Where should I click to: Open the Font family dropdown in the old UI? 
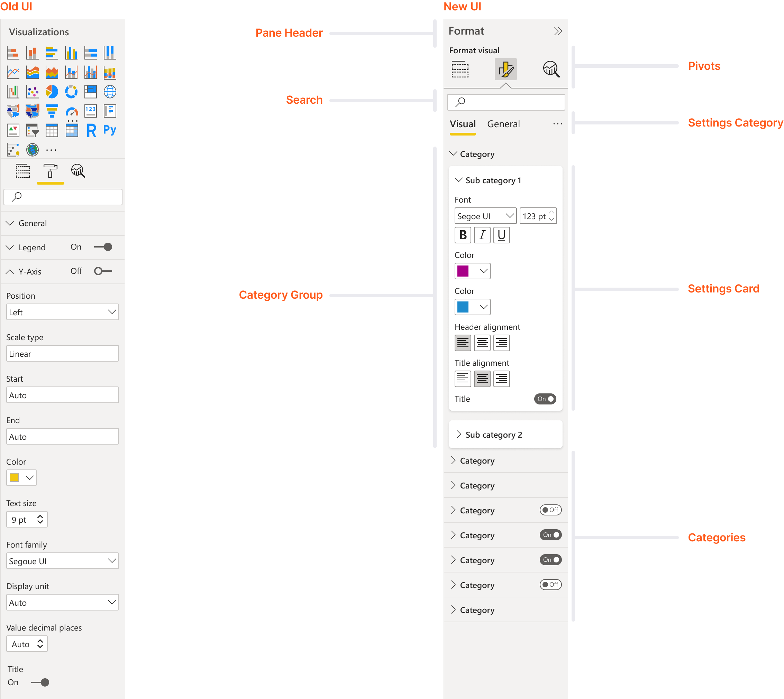click(62, 561)
